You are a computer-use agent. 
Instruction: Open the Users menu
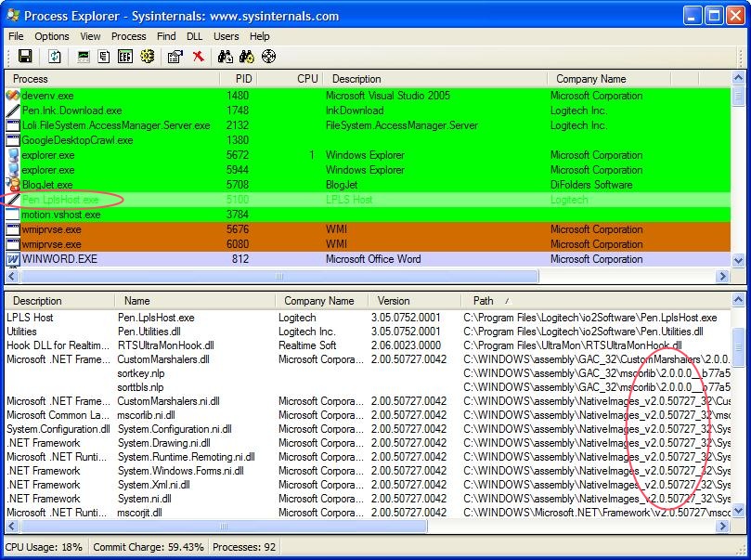point(227,36)
